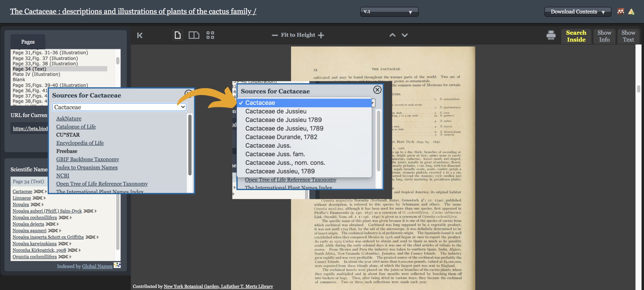Toggle Search Inside panel
Viewport: 644px width, 290px height.
[x=576, y=36]
